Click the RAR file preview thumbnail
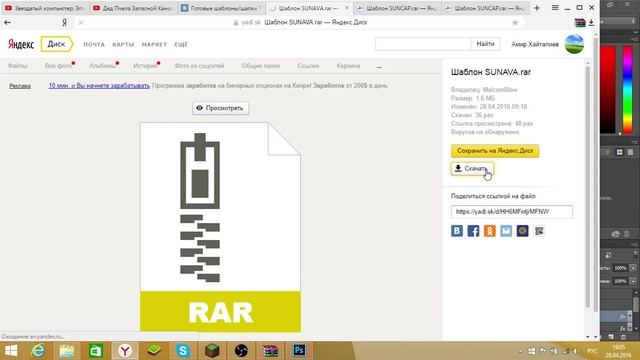 [x=220, y=227]
